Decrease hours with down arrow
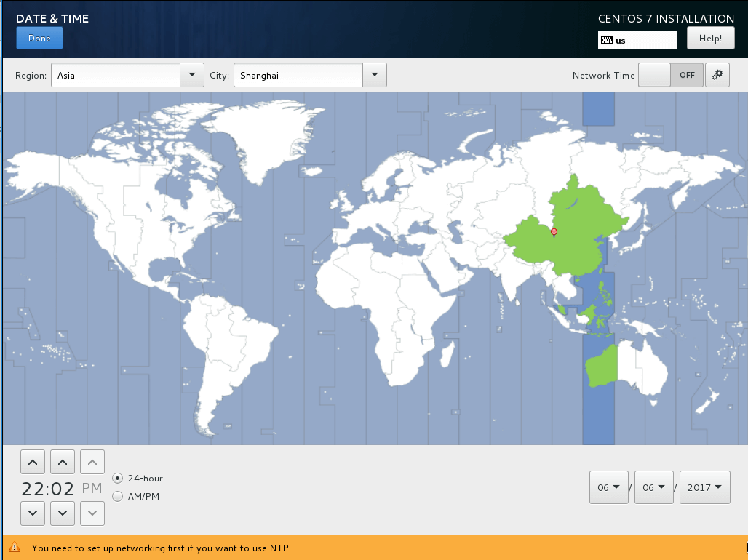 click(33, 513)
